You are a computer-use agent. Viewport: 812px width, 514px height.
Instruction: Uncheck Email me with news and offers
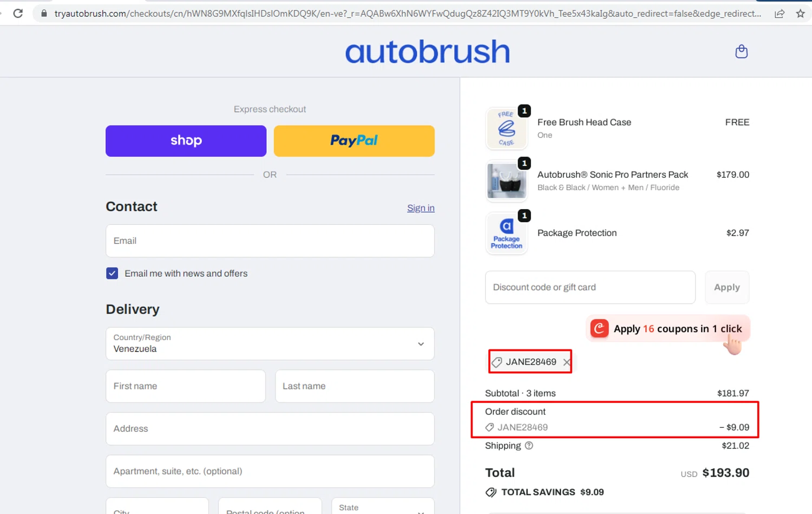(112, 274)
